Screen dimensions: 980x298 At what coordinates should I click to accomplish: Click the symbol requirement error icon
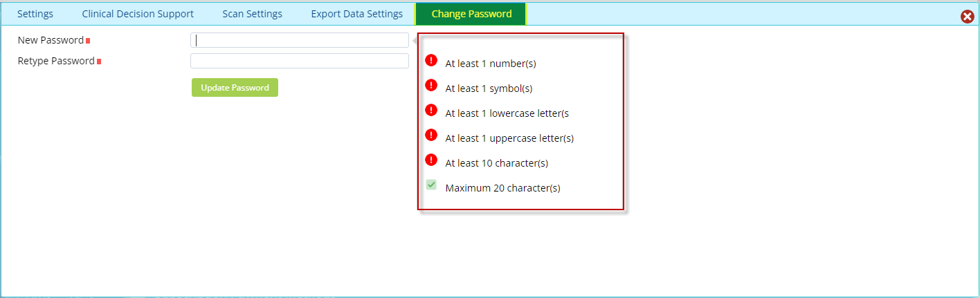431,85
